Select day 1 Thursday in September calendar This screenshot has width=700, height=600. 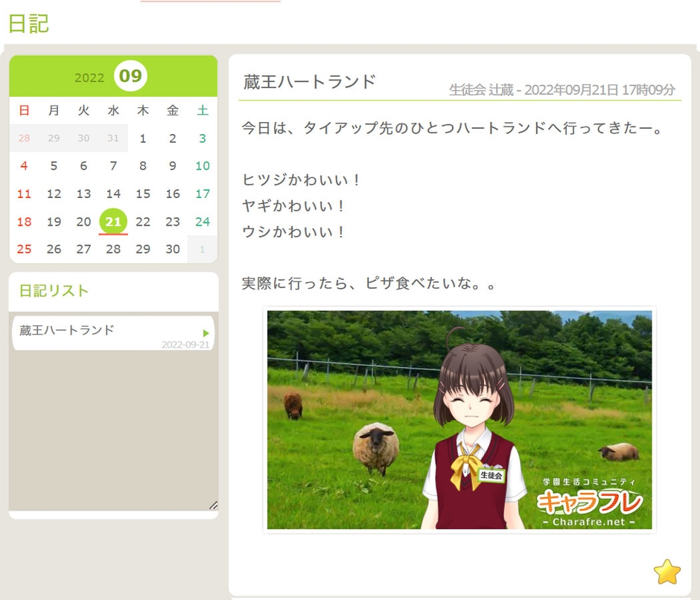point(143,138)
